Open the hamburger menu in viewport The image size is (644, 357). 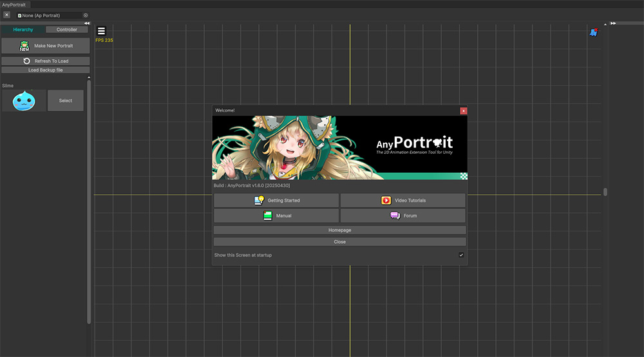pyautogui.click(x=101, y=31)
